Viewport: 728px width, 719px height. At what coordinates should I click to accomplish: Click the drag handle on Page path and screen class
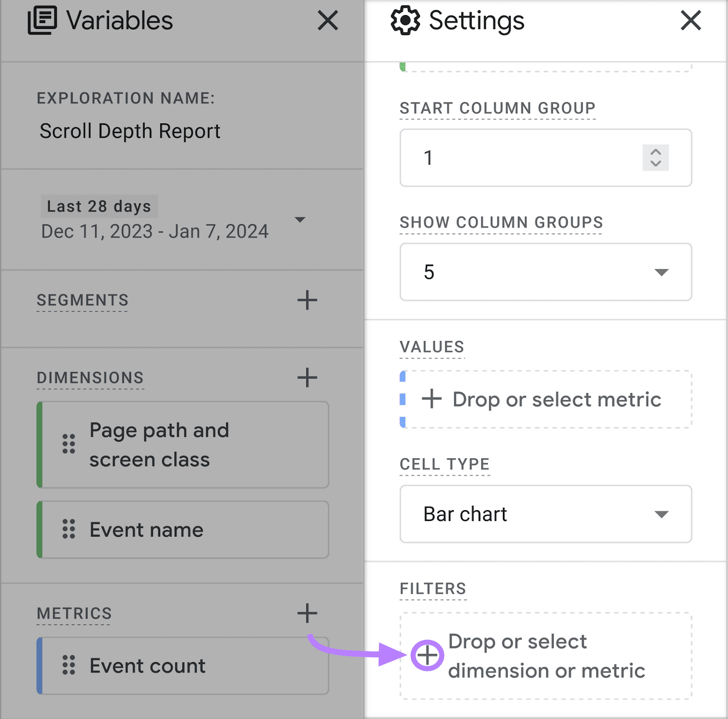68,444
